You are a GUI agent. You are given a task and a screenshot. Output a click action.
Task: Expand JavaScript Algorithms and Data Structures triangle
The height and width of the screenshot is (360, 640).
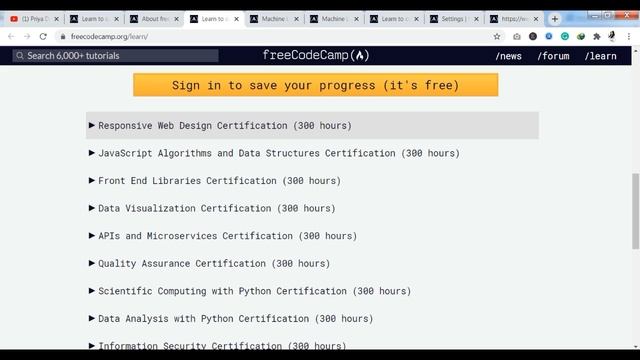(x=92, y=153)
